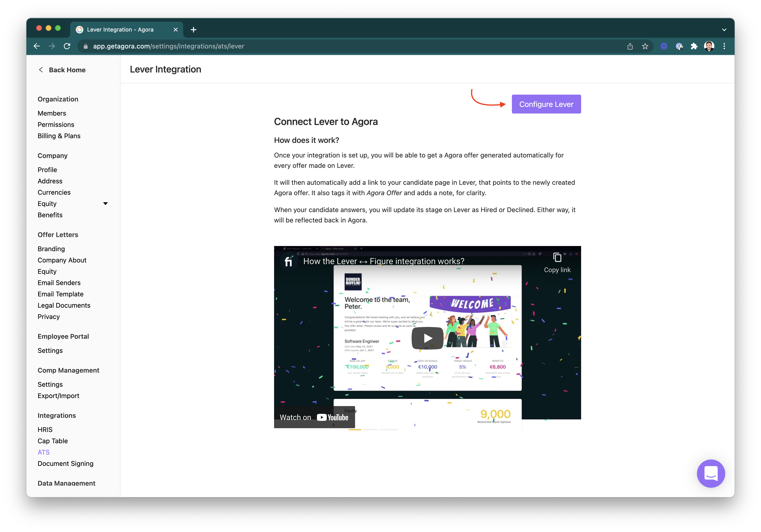The image size is (761, 532).
Task: Reload the page with the refresh icon
Action: [x=67, y=46]
